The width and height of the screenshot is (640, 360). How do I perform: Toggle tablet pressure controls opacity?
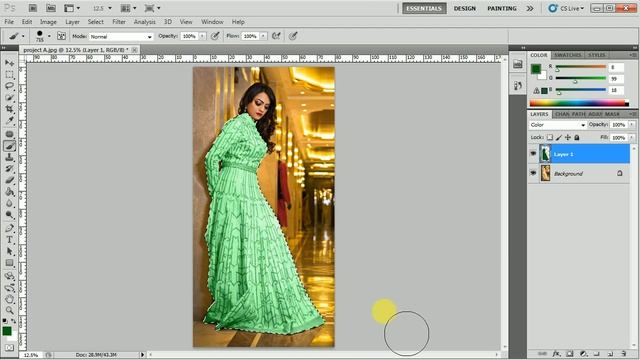215,36
